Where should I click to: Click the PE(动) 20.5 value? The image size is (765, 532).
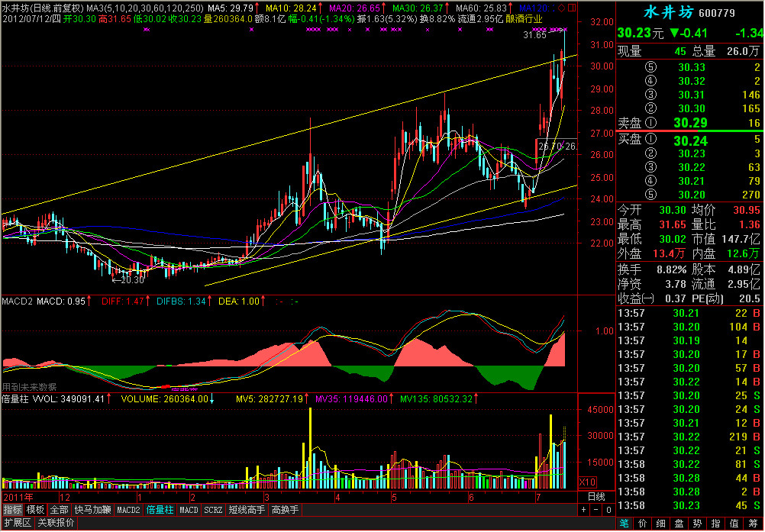point(750,299)
